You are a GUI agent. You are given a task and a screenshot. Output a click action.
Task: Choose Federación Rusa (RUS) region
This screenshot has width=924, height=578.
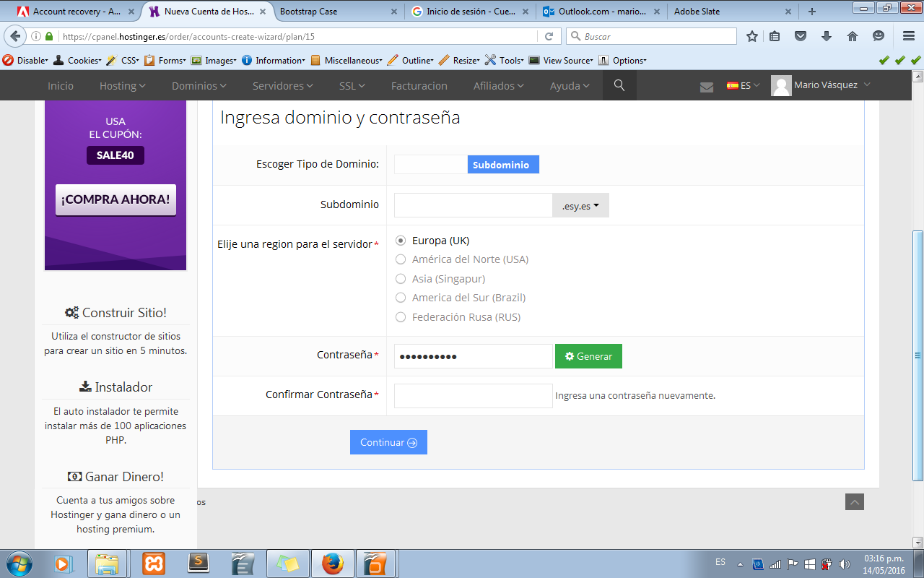pos(401,317)
